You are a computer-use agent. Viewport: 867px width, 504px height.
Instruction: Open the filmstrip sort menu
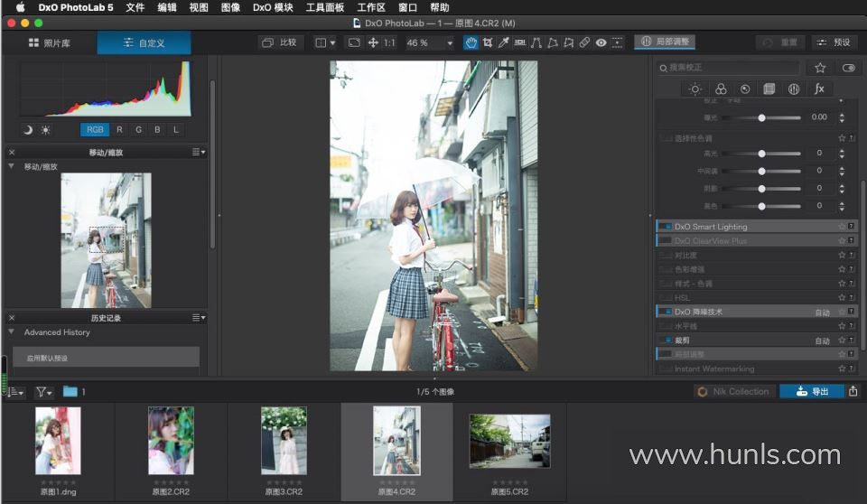click(15, 392)
